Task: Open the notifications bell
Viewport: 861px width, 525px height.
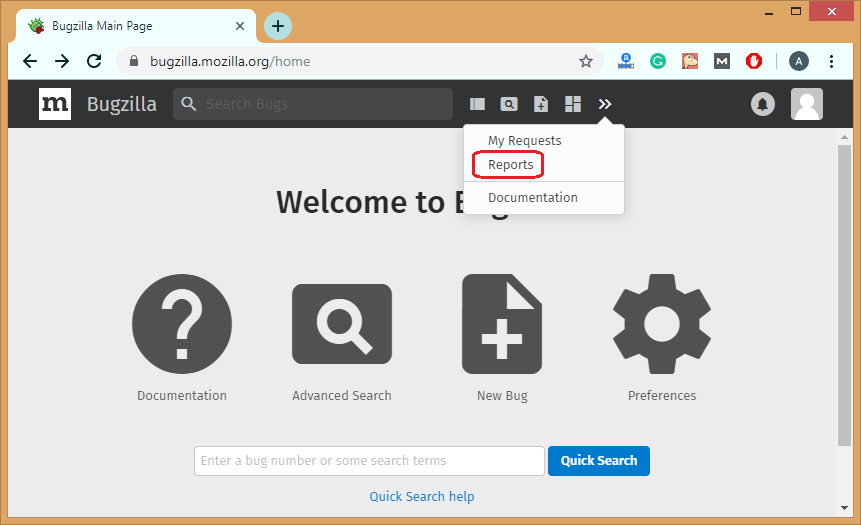Action: (x=763, y=104)
